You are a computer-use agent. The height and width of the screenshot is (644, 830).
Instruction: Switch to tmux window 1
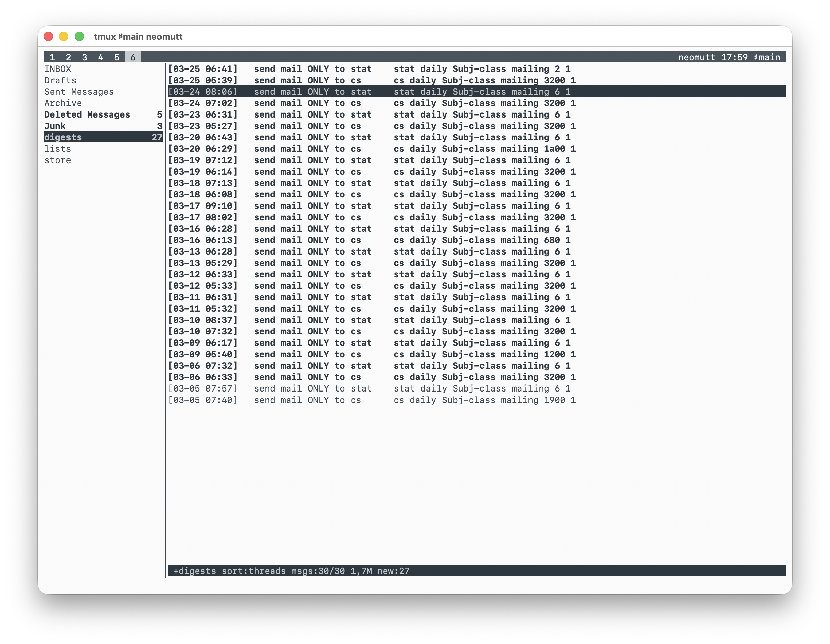(x=52, y=57)
